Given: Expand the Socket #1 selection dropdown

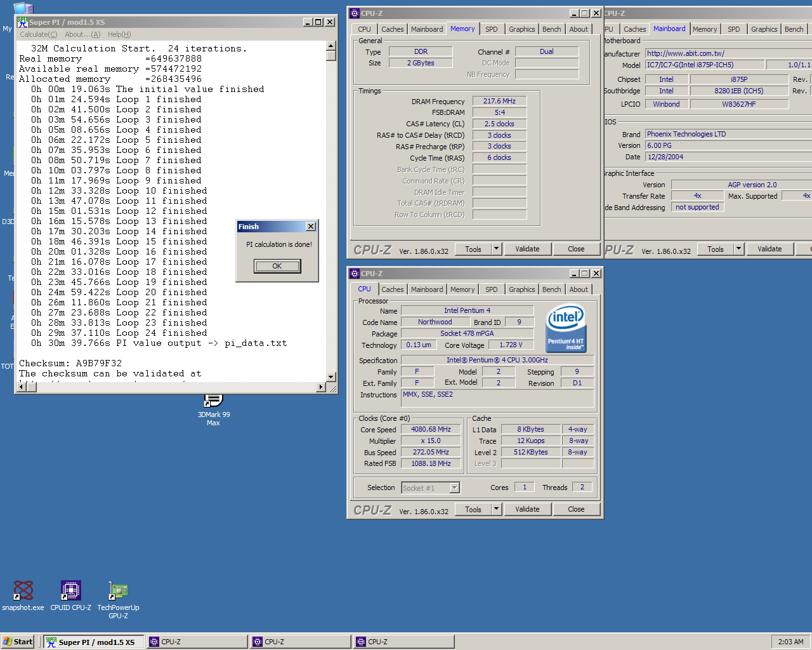Looking at the screenshot, I should click(454, 487).
